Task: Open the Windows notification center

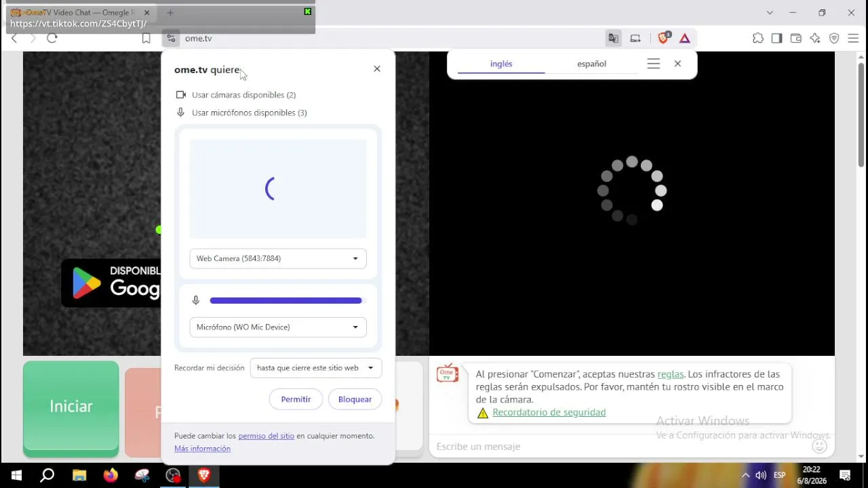Action: pos(845,475)
